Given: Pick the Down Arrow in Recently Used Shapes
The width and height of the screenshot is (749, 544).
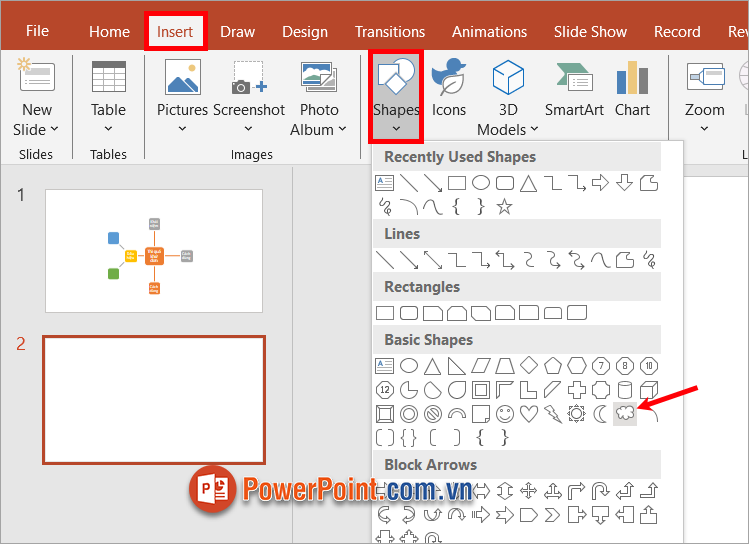Looking at the screenshot, I should click(x=624, y=183).
